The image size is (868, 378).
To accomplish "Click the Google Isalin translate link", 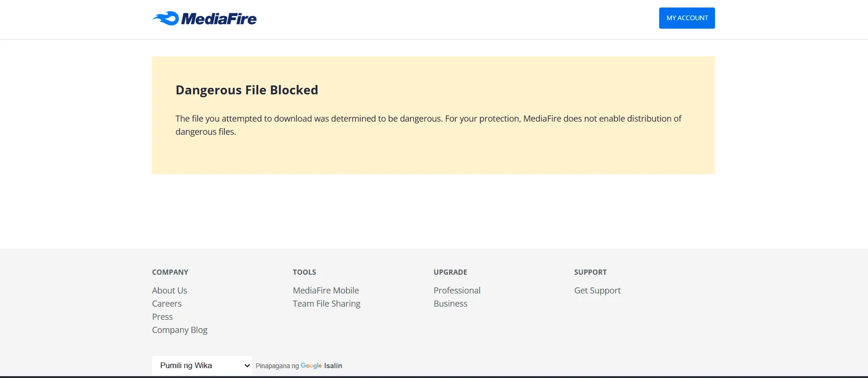I will [321, 365].
